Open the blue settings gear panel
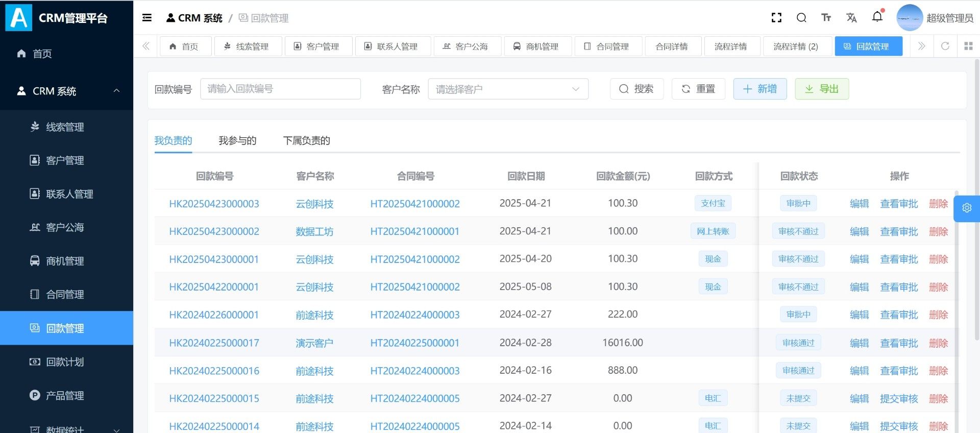The width and height of the screenshot is (980, 433). pyautogui.click(x=966, y=208)
